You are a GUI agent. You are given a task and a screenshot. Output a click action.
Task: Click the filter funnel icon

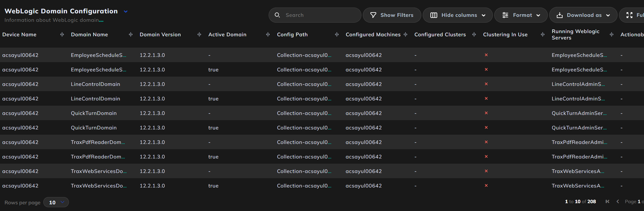click(x=373, y=15)
